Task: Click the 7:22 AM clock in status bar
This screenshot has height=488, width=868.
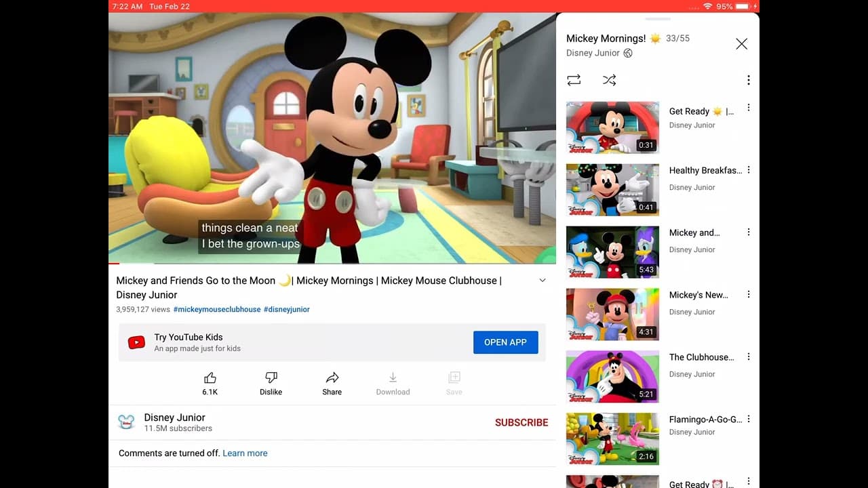Action: point(127,6)
